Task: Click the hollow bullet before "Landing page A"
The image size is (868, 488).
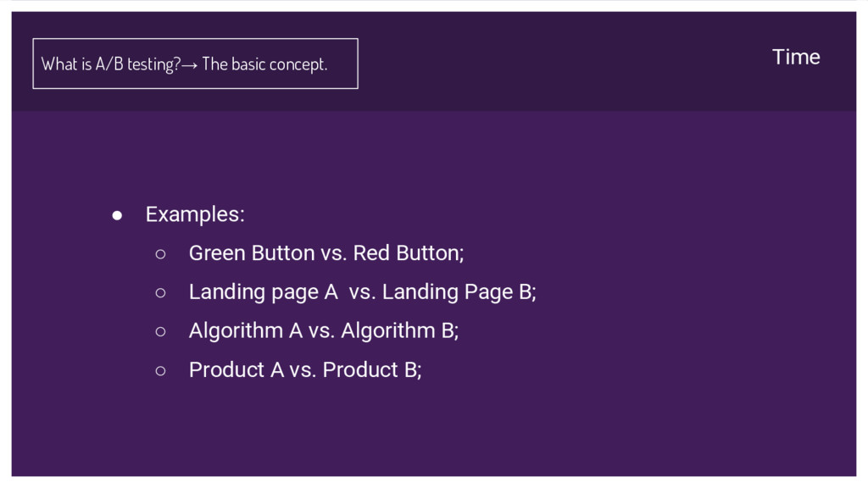Action: (160, 292)
